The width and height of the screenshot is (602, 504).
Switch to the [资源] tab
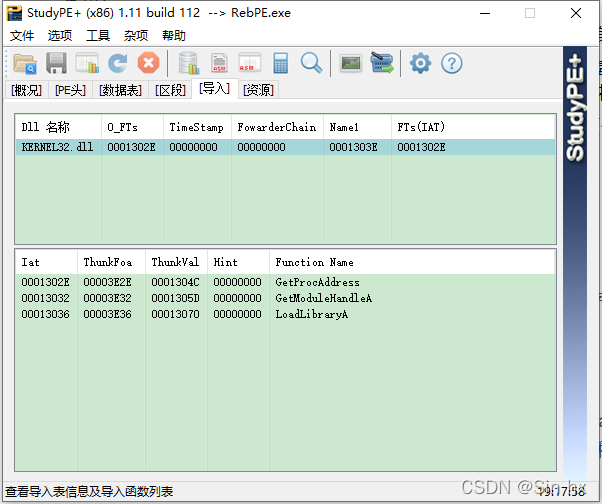pos(258,91)
